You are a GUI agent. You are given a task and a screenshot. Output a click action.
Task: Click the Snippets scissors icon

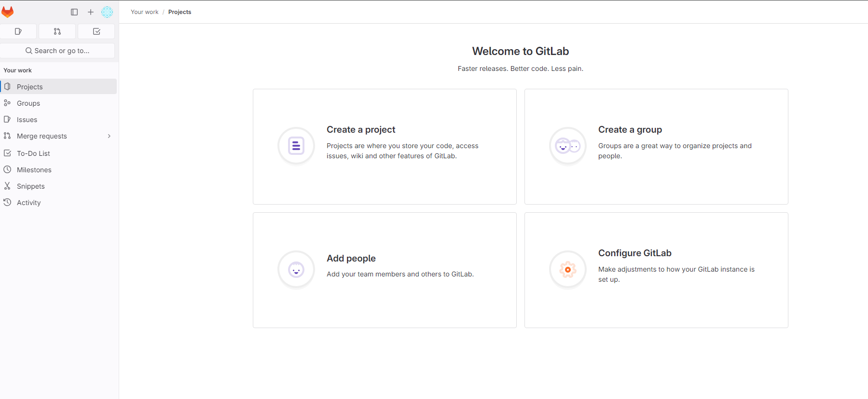coord(7,186)
